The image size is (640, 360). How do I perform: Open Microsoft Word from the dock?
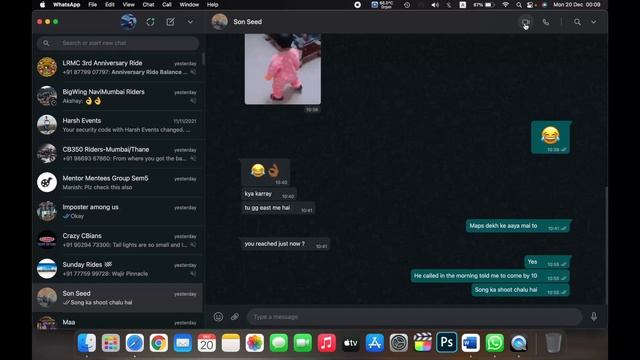pyautogui.click(x=471, y=343)
